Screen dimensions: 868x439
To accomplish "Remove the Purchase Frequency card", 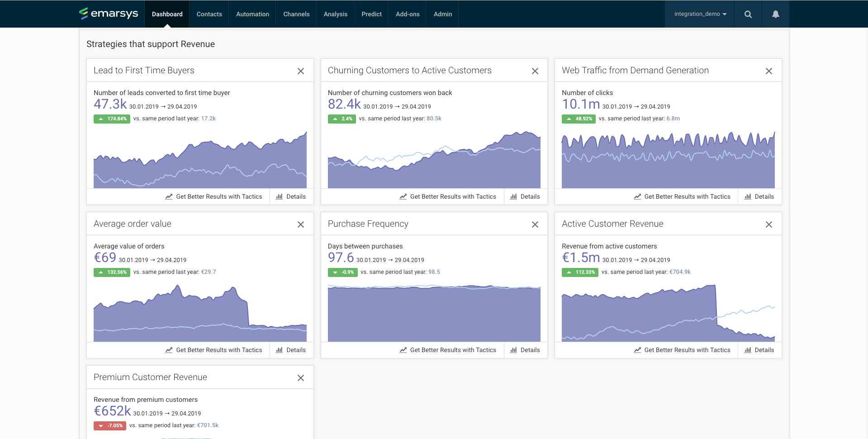I will 535,224.
